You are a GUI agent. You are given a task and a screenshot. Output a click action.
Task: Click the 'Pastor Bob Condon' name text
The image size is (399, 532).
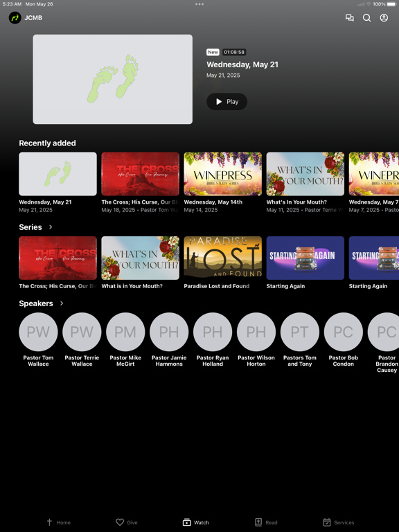click(344, 361)
